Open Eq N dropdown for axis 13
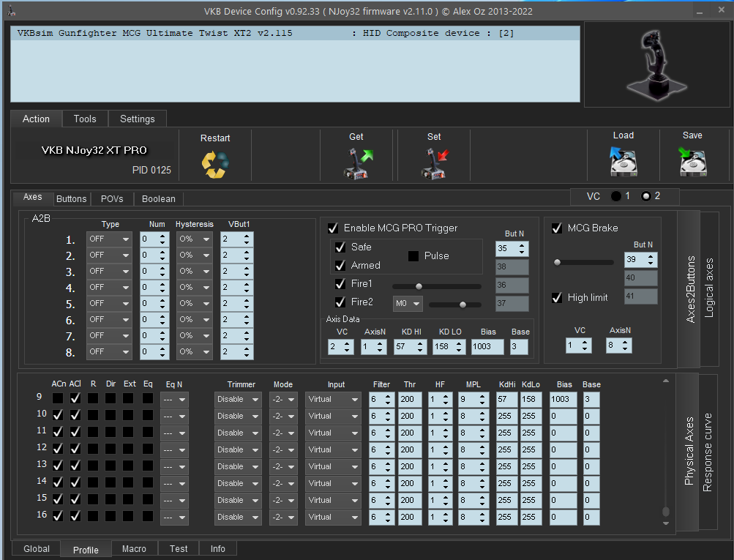 (174, 467)
